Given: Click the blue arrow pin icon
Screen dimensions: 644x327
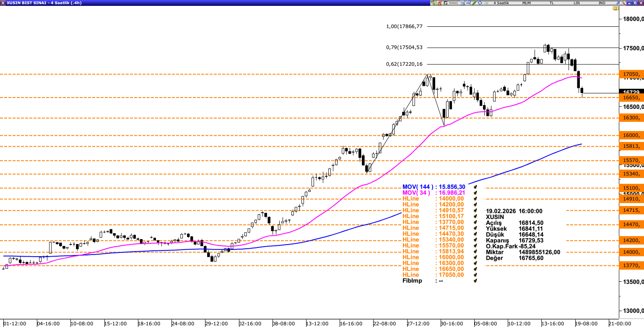Looking at the screenshot, I should pyautogui.click(x=617, y=3).
